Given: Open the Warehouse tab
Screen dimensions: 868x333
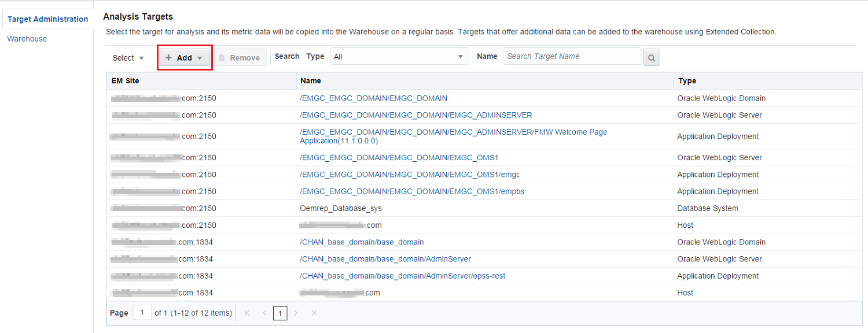Looking at the screenshot, I should pos(27,39).
